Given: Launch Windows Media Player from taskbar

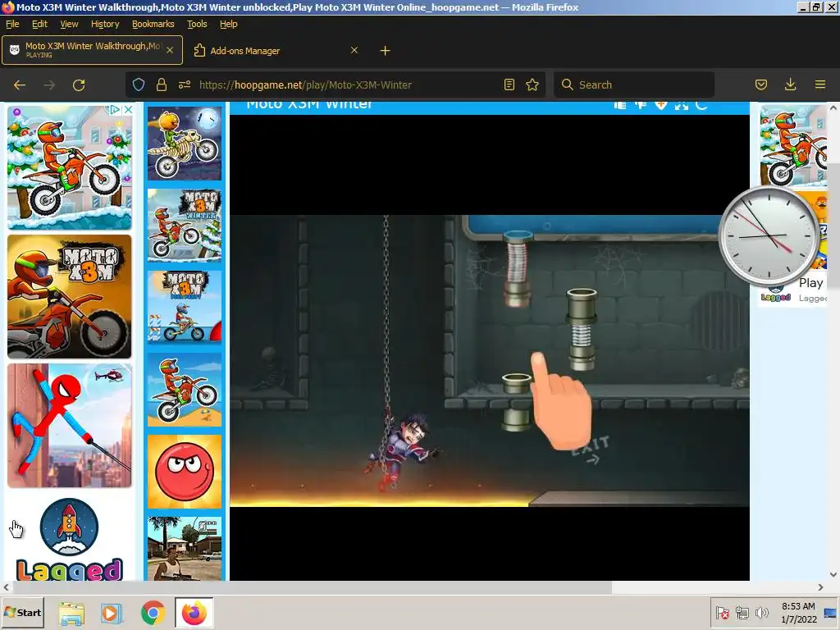Looking at the screenshot, I should coord(112,613).
